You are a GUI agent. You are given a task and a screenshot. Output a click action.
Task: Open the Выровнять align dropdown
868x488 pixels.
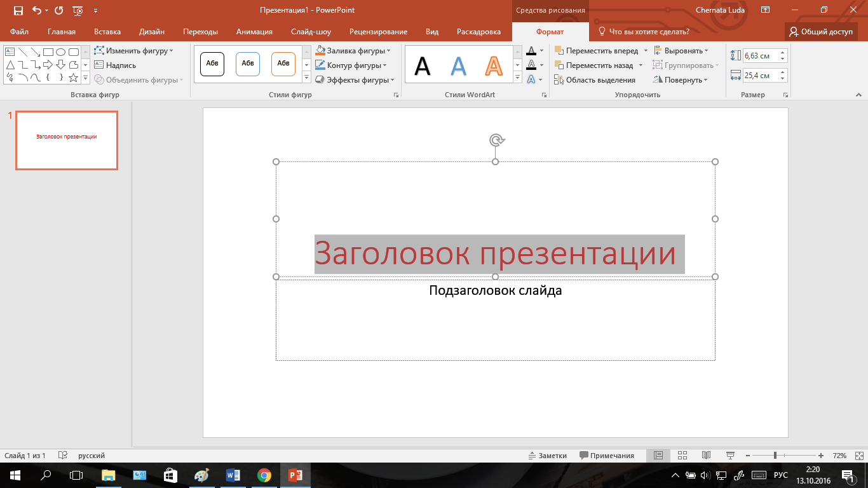(681, 51)
